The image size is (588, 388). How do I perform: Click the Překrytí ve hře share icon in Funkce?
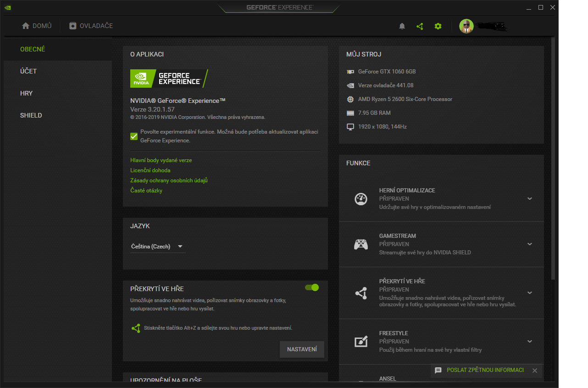point(361,293)
